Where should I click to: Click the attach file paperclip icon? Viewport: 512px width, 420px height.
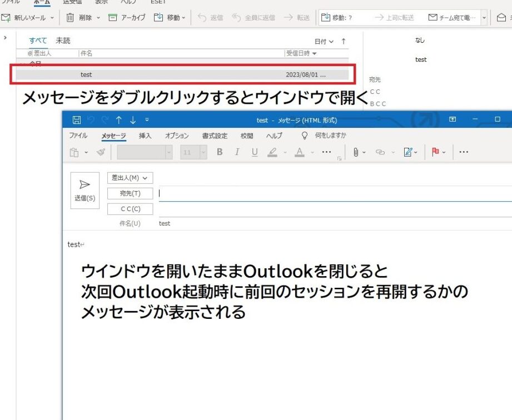click(356, 152)
